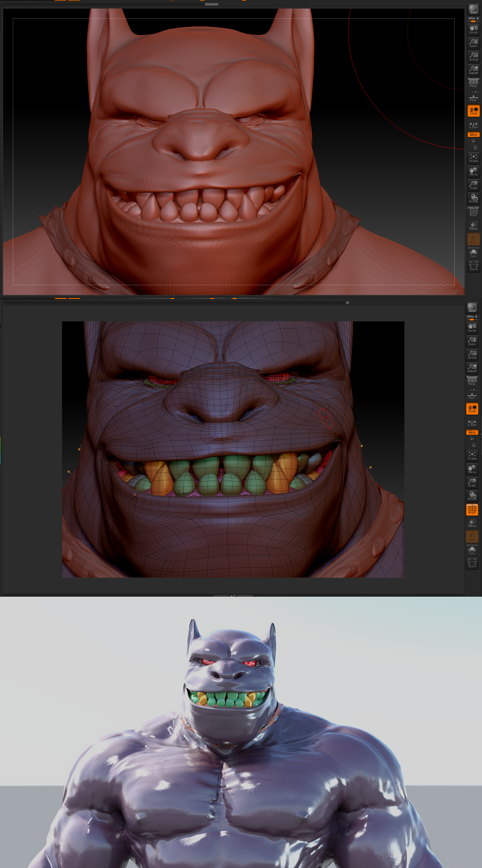Viewport: 482px width, 868px height.
Task: Toggle Transp transparency in lower toolbar
Action: tap(472, 523)
